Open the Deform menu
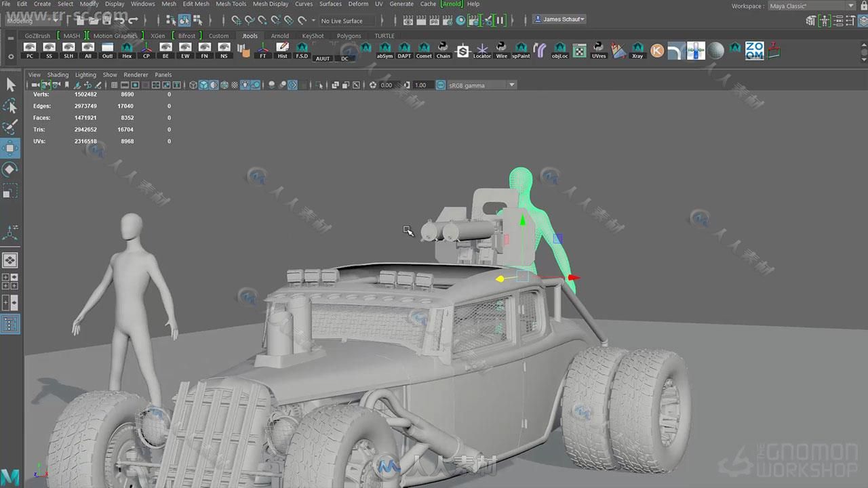The image size is (868, 488). [x=358, y=4]
